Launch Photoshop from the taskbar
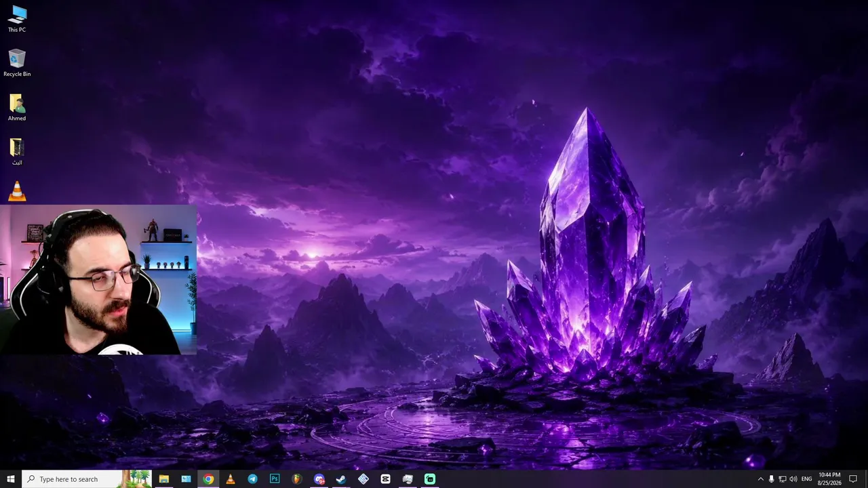The image size is (868, 488). [275, 479]
